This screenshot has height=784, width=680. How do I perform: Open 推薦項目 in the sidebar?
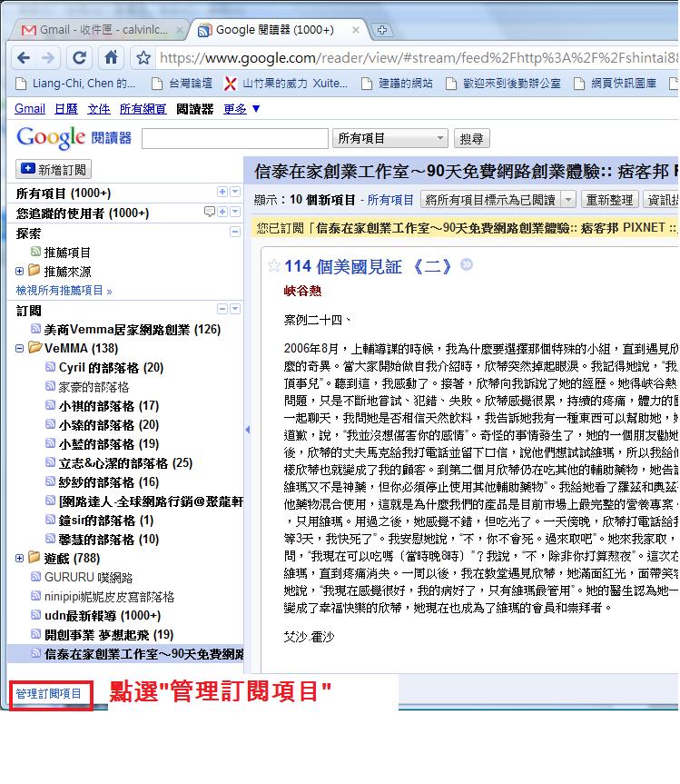coord(67,253)
